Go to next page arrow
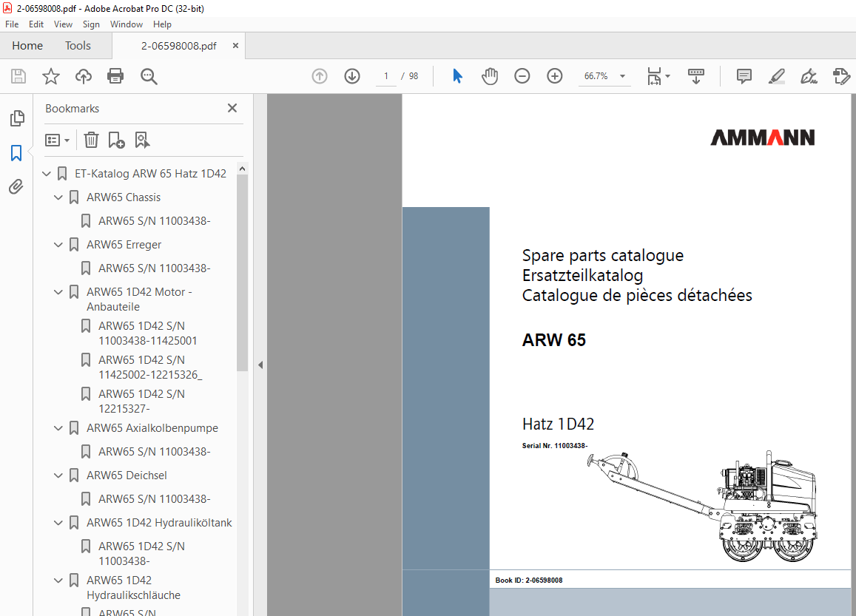The image size is (856, 616). (352, 76)
